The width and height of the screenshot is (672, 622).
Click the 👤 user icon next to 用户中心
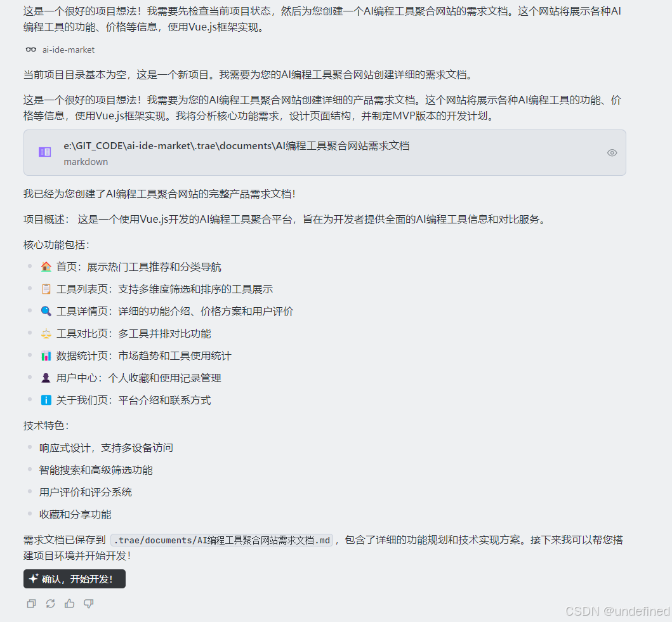click(x=46, y=378)
